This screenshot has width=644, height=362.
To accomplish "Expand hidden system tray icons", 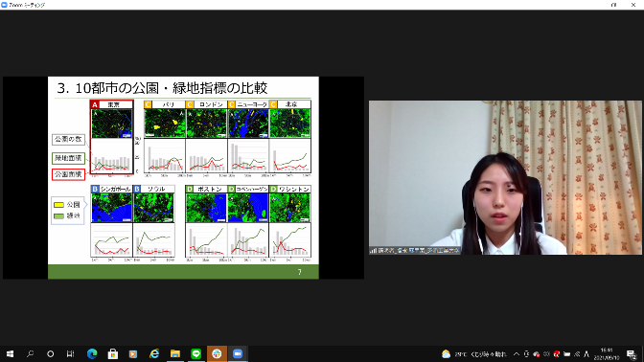I will pyautogui.click(x=517, y=354).
